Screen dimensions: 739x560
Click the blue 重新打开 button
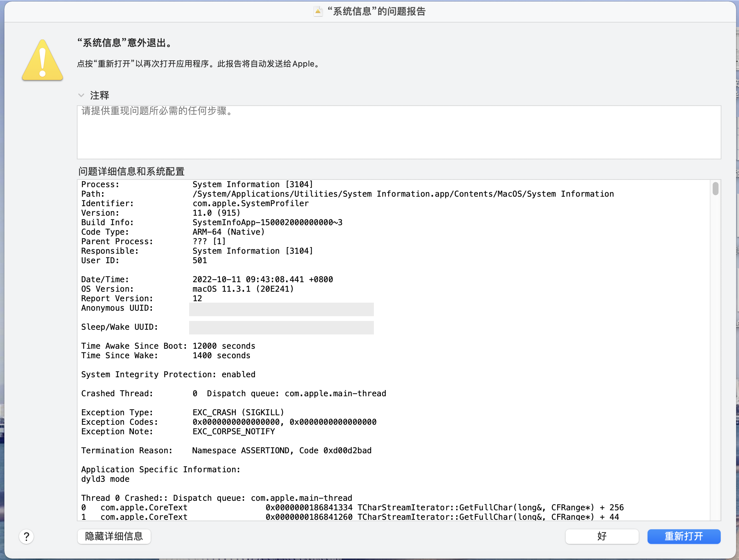[683, 536]
